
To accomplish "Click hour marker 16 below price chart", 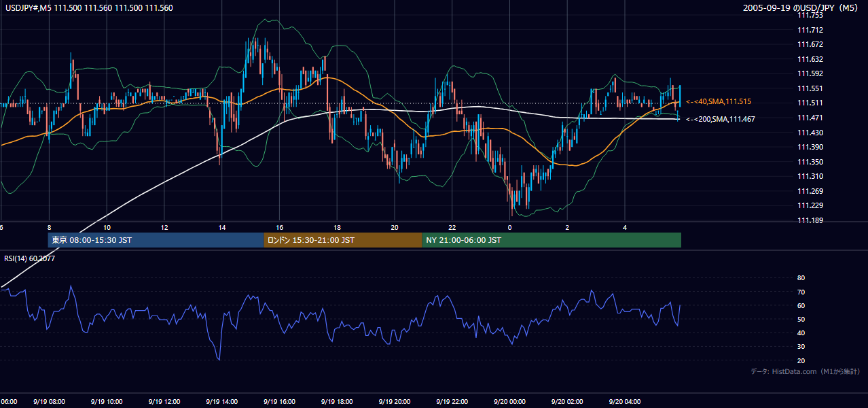I will tap(280, 227).
